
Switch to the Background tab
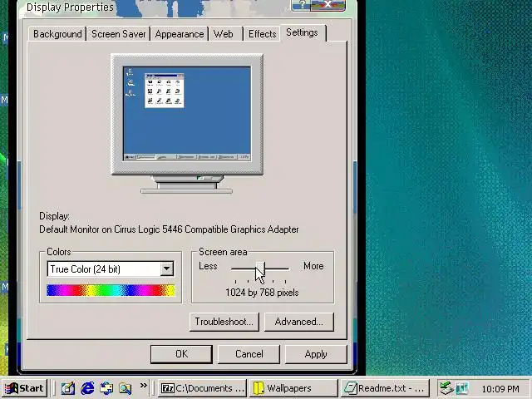click(x=57, y=34)
